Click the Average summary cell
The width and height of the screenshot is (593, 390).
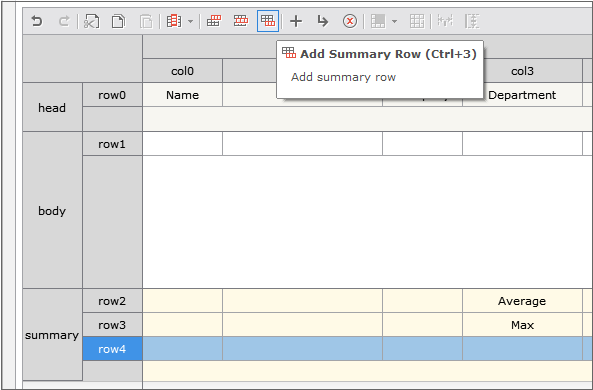[x=522, y=301]
